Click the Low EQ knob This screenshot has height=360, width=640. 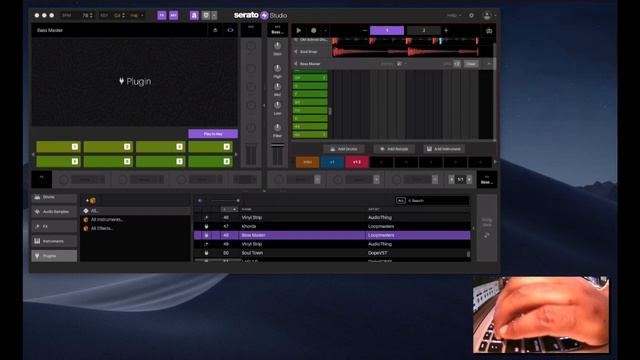[277, 105]
